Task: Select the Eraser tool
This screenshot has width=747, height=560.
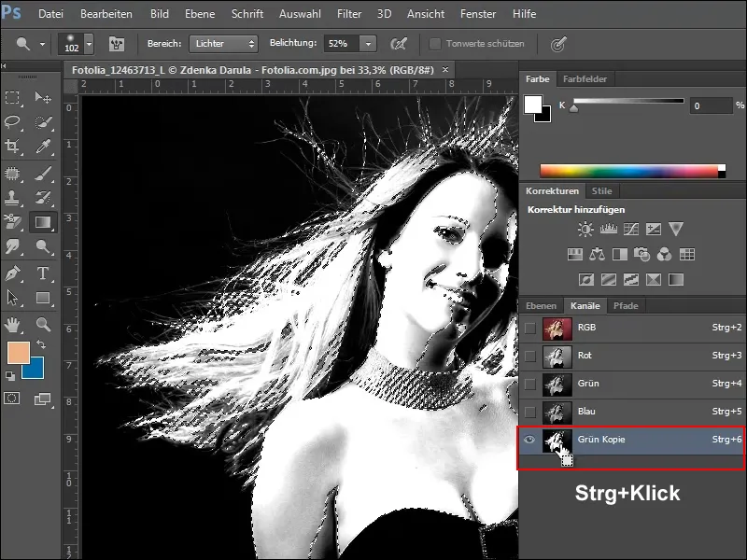Action: (x=12, y=222)
